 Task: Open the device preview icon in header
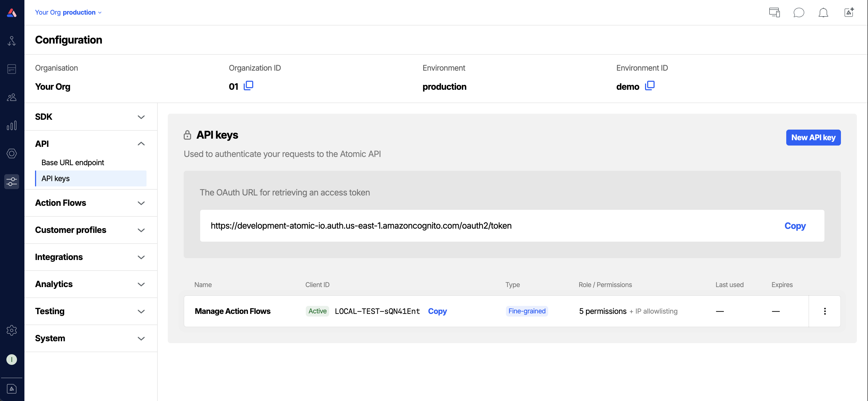[x=774, y=12]
